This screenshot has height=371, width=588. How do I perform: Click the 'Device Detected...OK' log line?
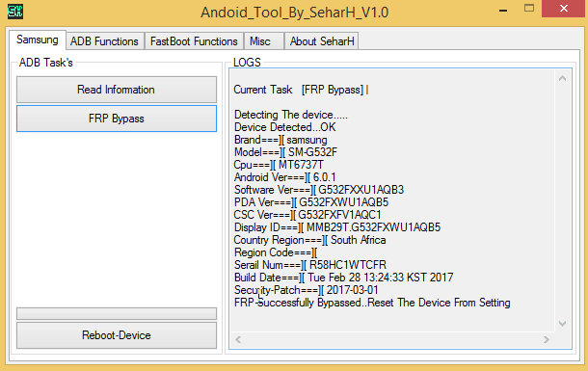284,127
